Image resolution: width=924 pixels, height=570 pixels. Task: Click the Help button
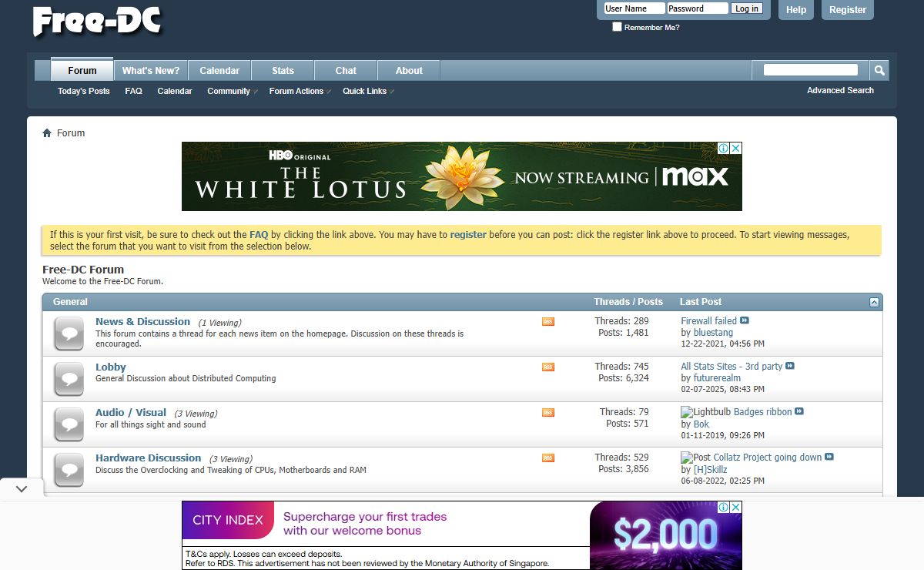point(796,10)
